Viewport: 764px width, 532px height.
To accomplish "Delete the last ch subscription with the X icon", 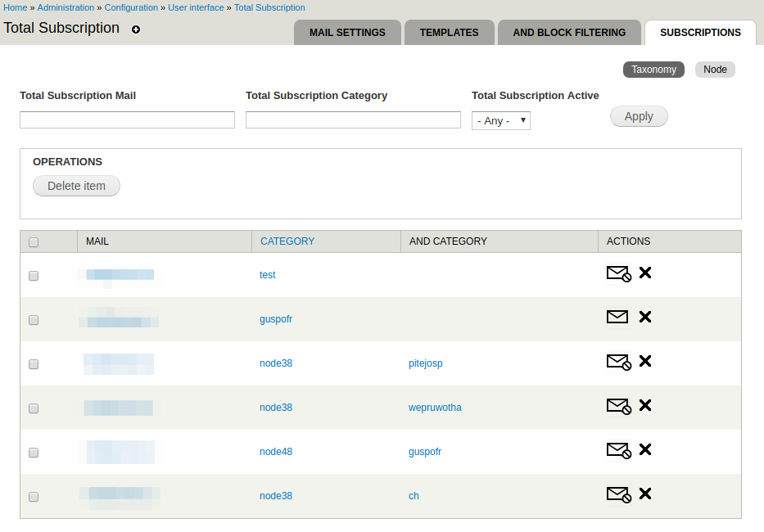I will 645,494.
